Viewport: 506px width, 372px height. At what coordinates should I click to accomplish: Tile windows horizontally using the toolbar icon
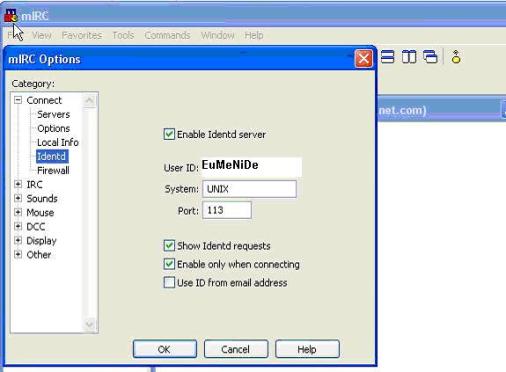[x=387, y=57]
